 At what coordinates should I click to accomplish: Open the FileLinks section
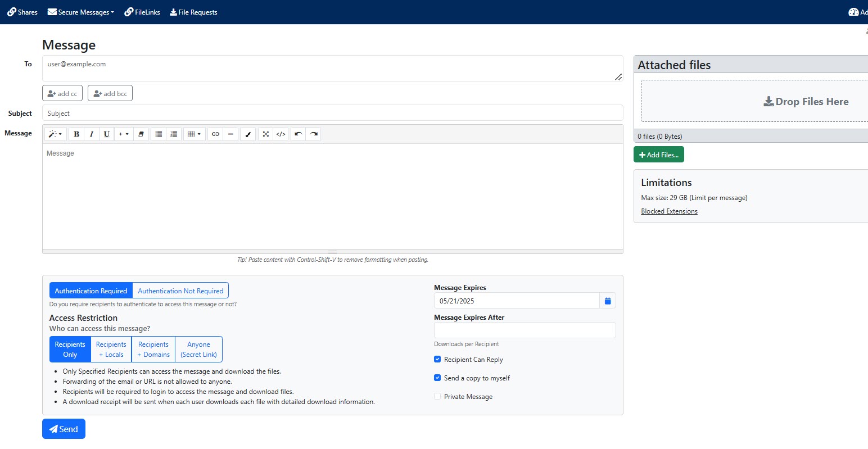point(142,12)
